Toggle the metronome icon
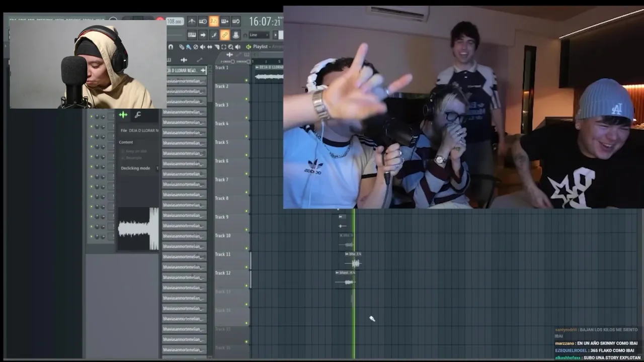The image size is (644, 362). [192, 21]
